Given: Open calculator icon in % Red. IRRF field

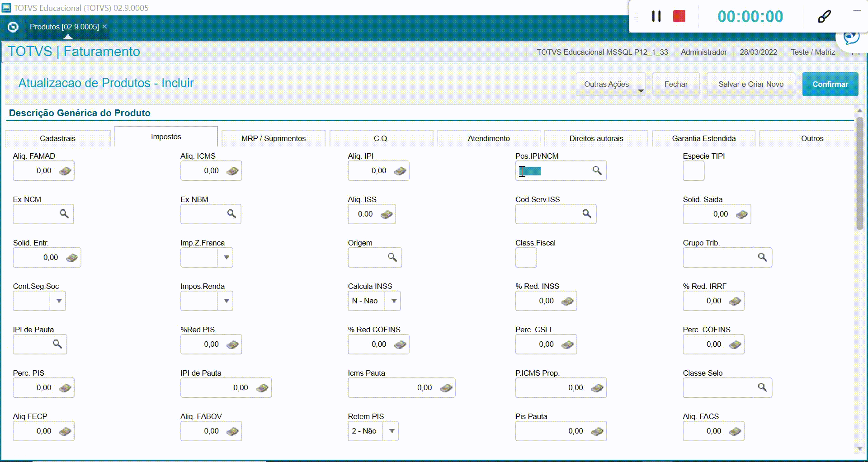Looking at the screenshot, I should 735,302.
